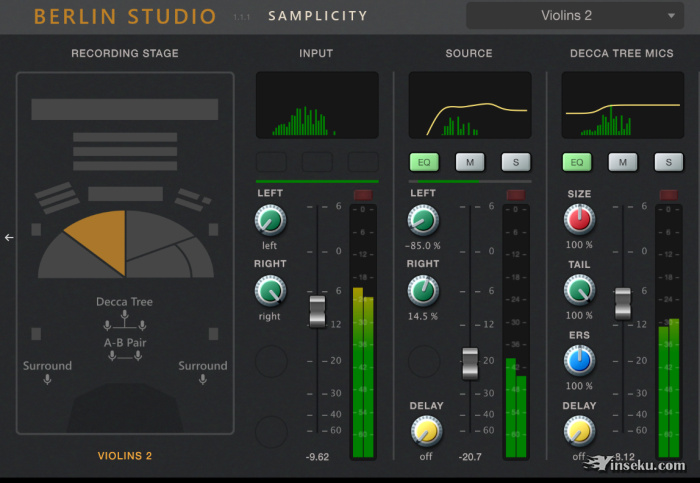Select the A-B Pair microphone icon
Image resolution: width=700 pixels, height=483 pixels.
pyautogui.click(x=124, y=356)
